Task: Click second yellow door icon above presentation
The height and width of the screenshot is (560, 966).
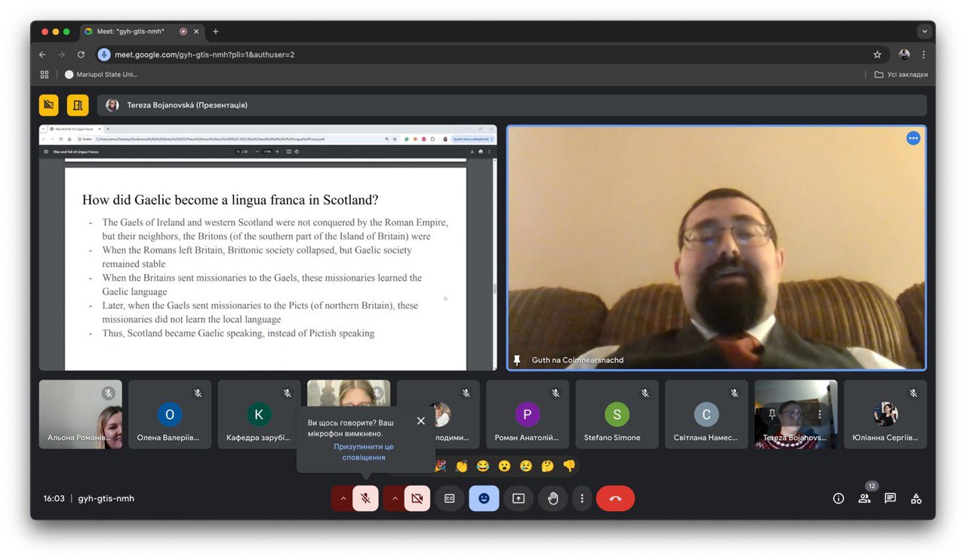Action: point(78,105)
